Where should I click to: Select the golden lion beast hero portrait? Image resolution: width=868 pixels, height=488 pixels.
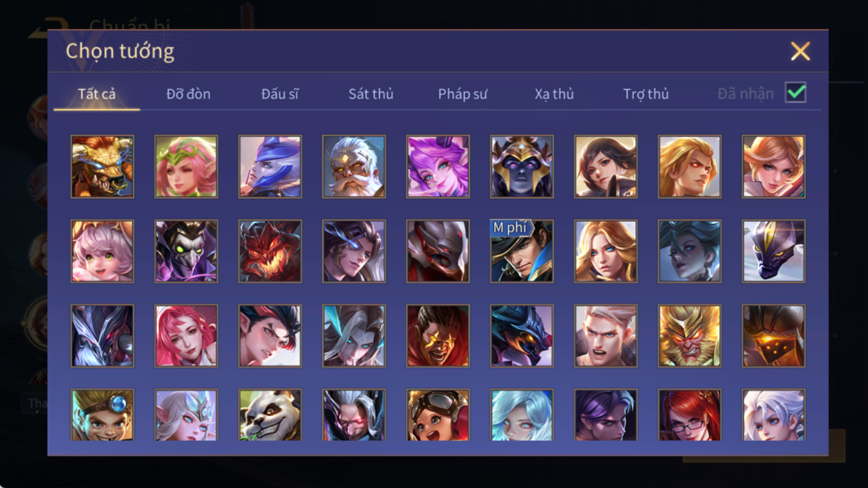pyautogui.click(x=102, y=167)
